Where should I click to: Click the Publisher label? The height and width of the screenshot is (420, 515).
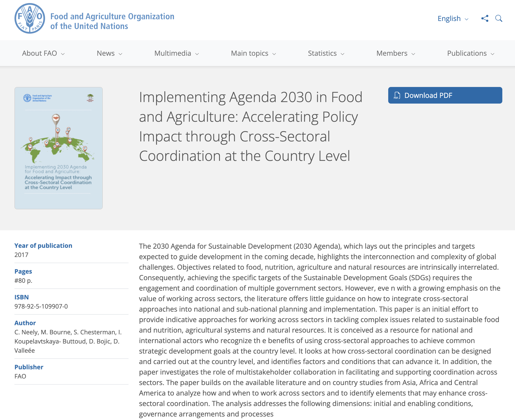29,367
